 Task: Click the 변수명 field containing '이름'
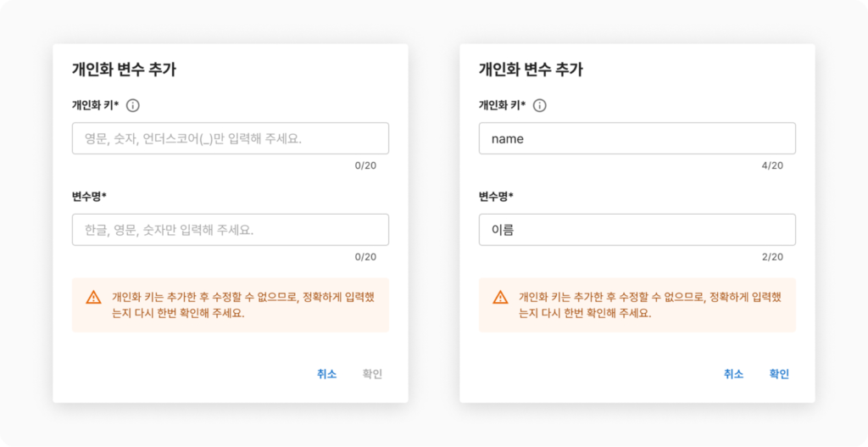pos(637,230)
